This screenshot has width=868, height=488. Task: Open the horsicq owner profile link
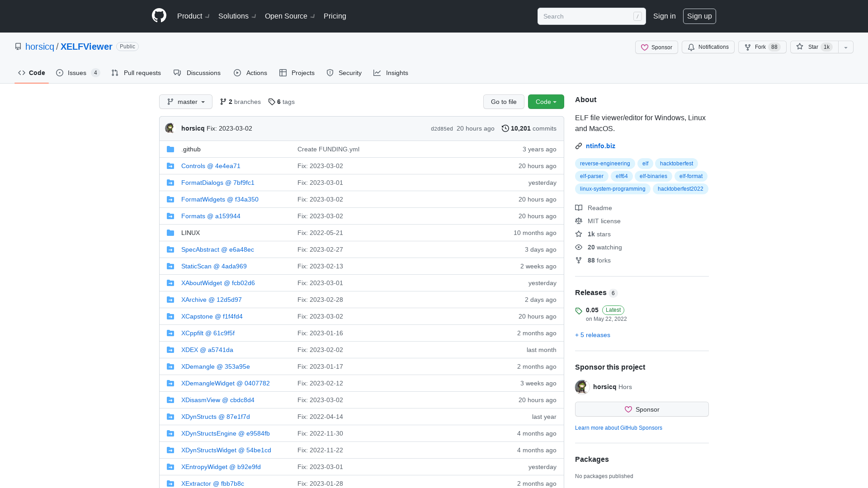(x=40, y=47)
